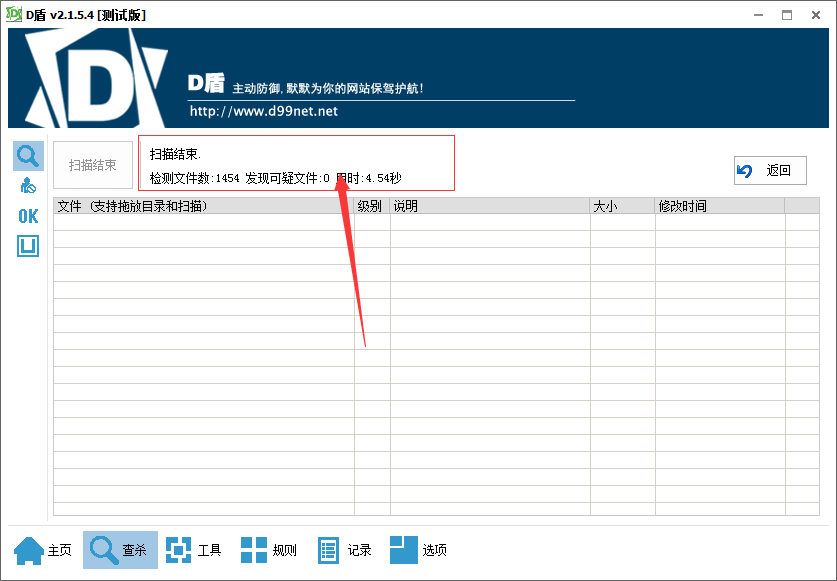837x581 pixels.
Task: Click the bracket icon at sidebar bottom
Action: 28,245
